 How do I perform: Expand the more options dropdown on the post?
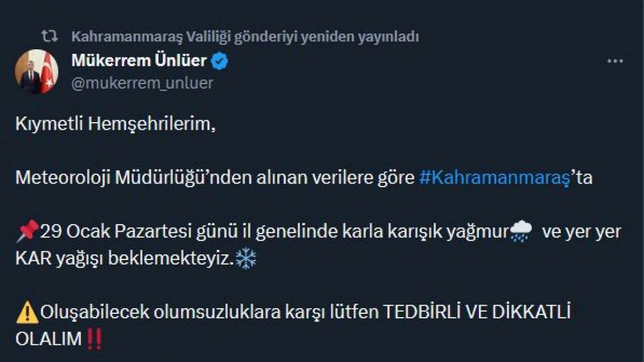[x=613, y=61]
